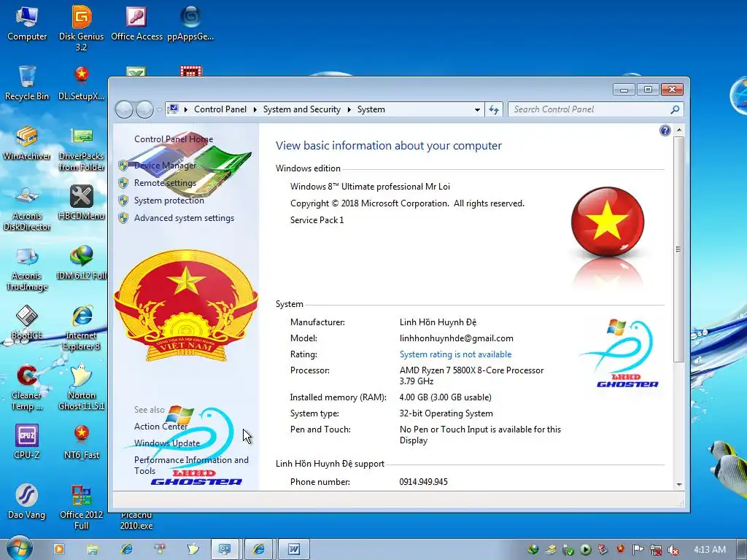Open Norton Ghost 11.5.1 desktop icon
The height and width of the screenshot is (560, 747).
pos(82,388)
